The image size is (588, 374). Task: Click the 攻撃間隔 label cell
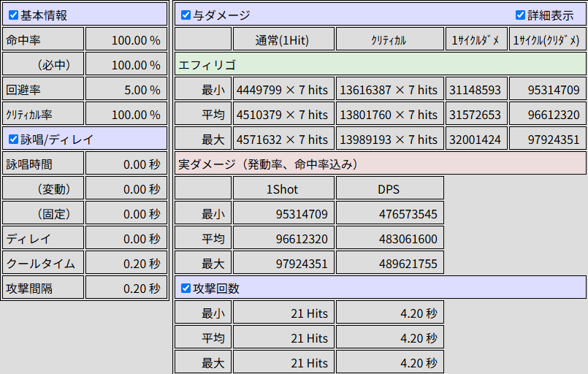(x=43, y=288)
